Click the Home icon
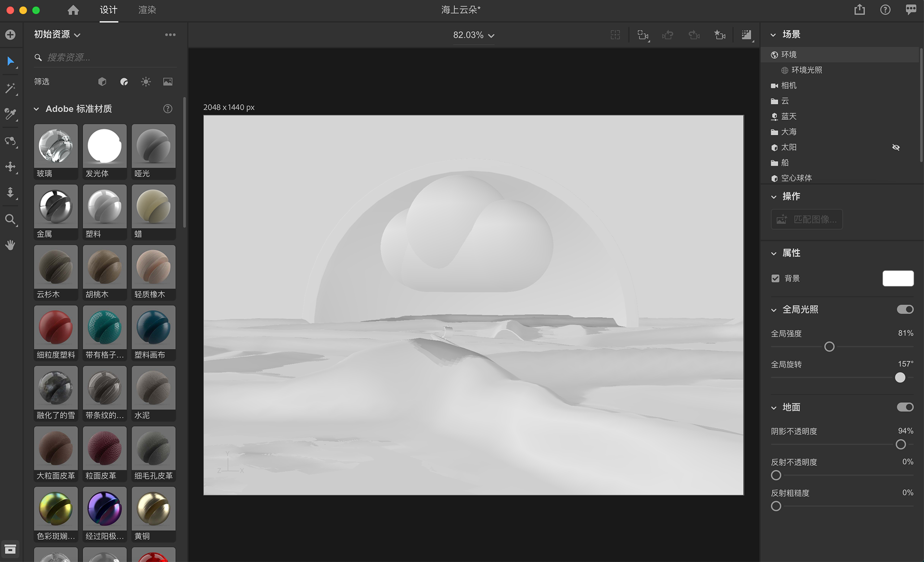924x562 pixels. [x=73, y=10]
